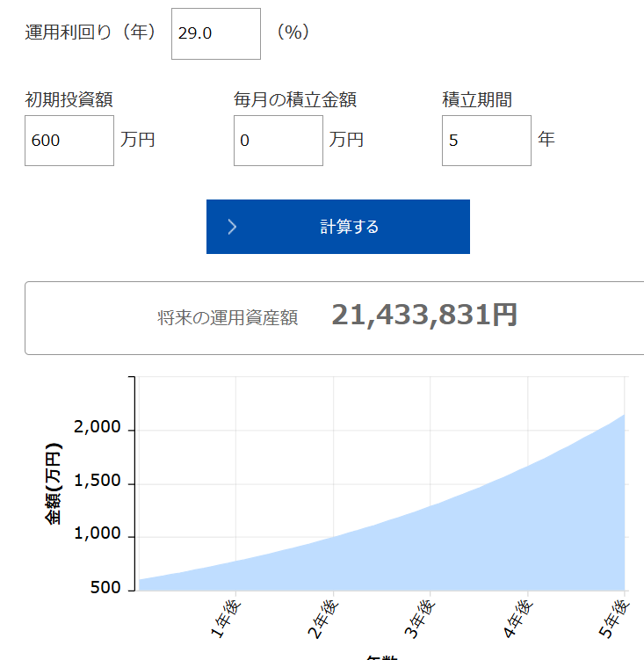The height and width of the screenshot is (660, 644).
Task: Click the blue 計算する button
Action: pyautogui.click(x=338, y=227)
